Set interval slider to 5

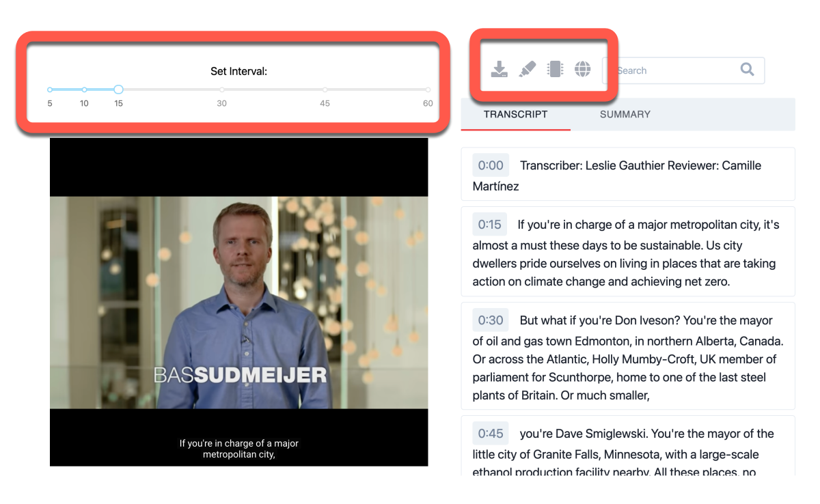point(50,89)
